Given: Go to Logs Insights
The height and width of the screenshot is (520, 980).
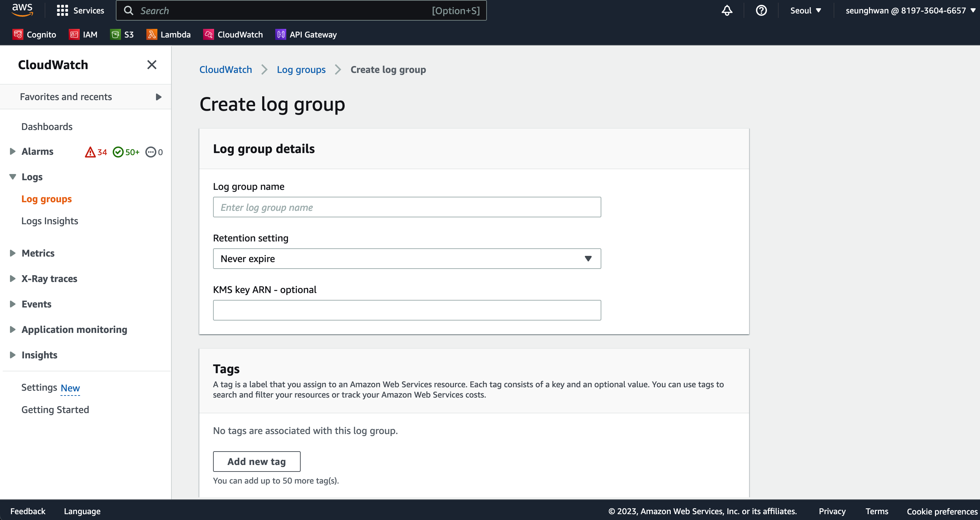Looking at the screenshot, I should pyautogui.click(x=49, y=221).
